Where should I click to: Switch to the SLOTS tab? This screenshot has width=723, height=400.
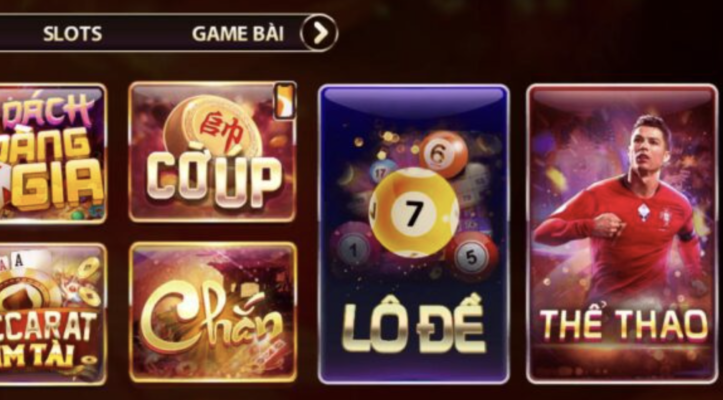pos(72,34)
